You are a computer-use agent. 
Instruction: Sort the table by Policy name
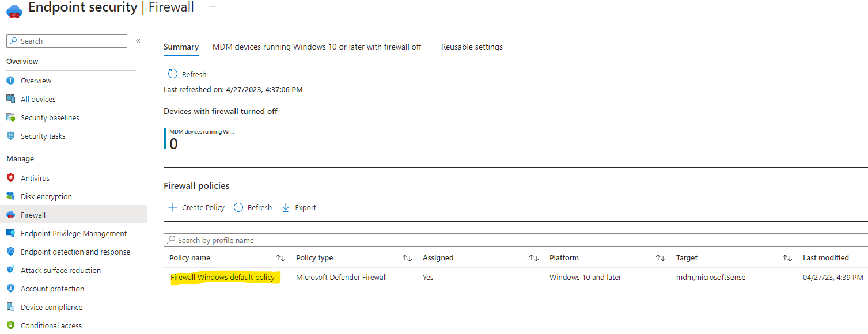pyautogui.click(x=281, y=258)
